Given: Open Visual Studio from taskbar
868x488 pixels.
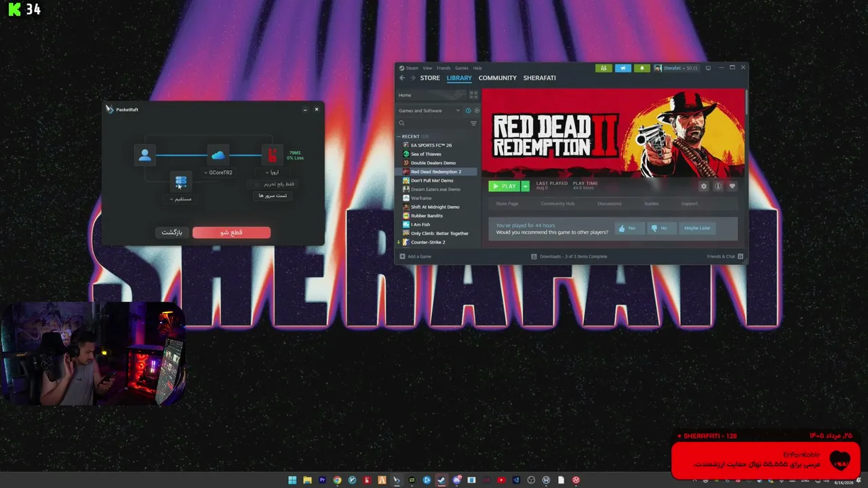Looking at the screenshot, I should tap(516, 481).
